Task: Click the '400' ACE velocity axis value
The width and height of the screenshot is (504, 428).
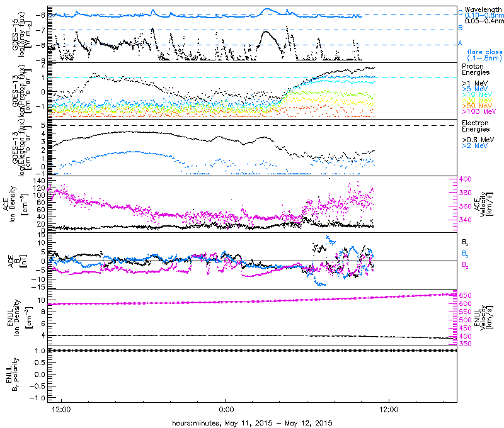Action: tap(466, 179)
